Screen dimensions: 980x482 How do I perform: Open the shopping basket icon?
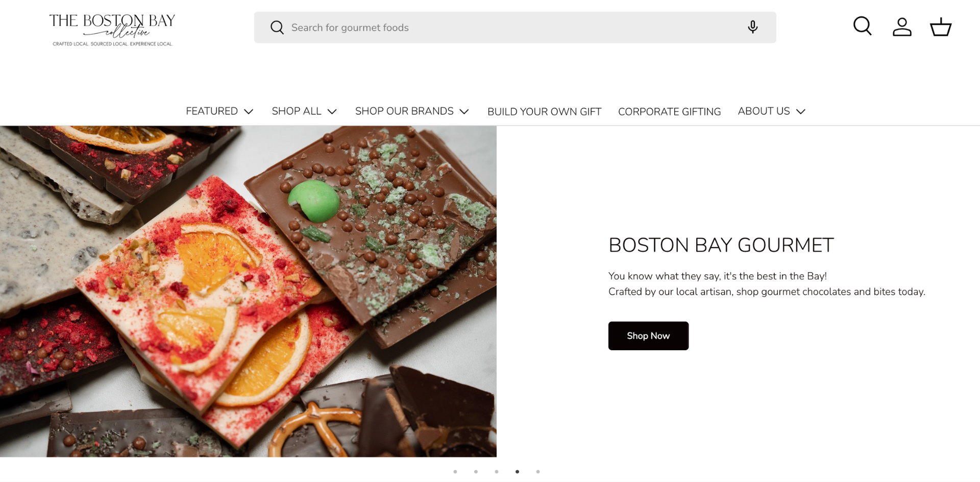click(x=941, y=27)
